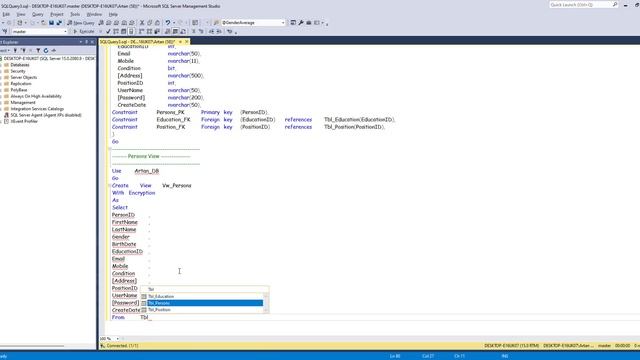Screen dimensions: 640x360
Task: Open the wrench properties icon
Action: click(x=301, y=23)
